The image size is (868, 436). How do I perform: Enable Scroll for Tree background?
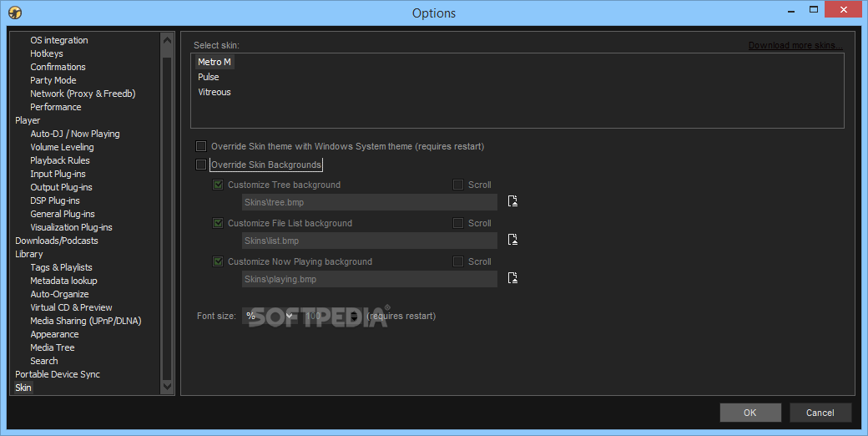pos(458,185)
